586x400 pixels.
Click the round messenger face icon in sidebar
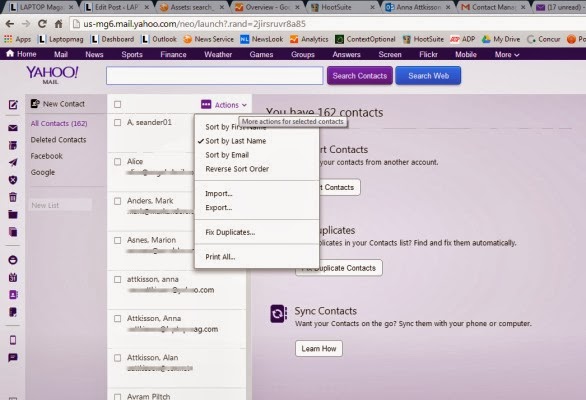click(13, 260)
